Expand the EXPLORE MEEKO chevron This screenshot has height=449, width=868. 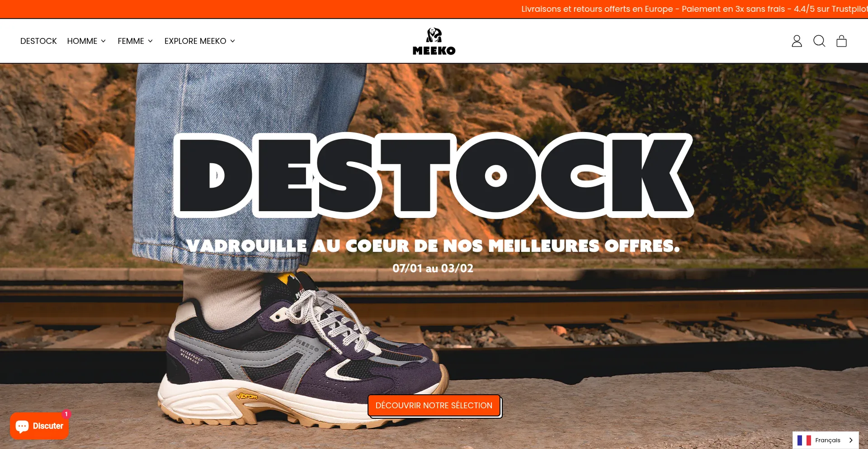[x=233, y=41]
